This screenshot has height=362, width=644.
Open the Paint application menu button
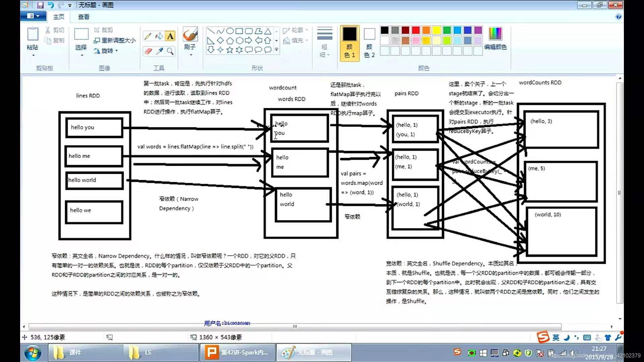coord(33,16)
